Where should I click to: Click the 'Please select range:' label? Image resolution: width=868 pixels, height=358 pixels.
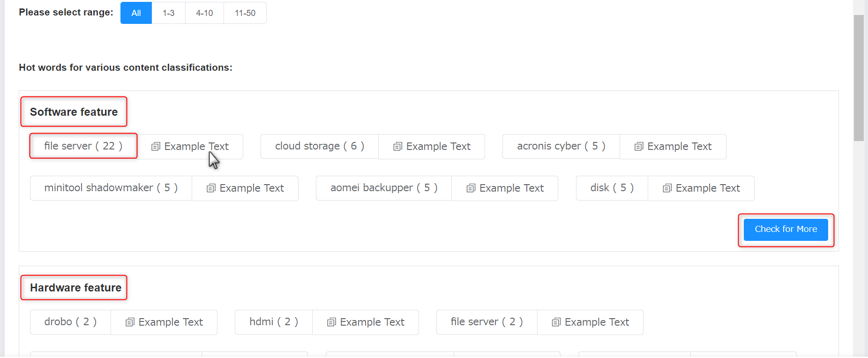coord(66,13)
